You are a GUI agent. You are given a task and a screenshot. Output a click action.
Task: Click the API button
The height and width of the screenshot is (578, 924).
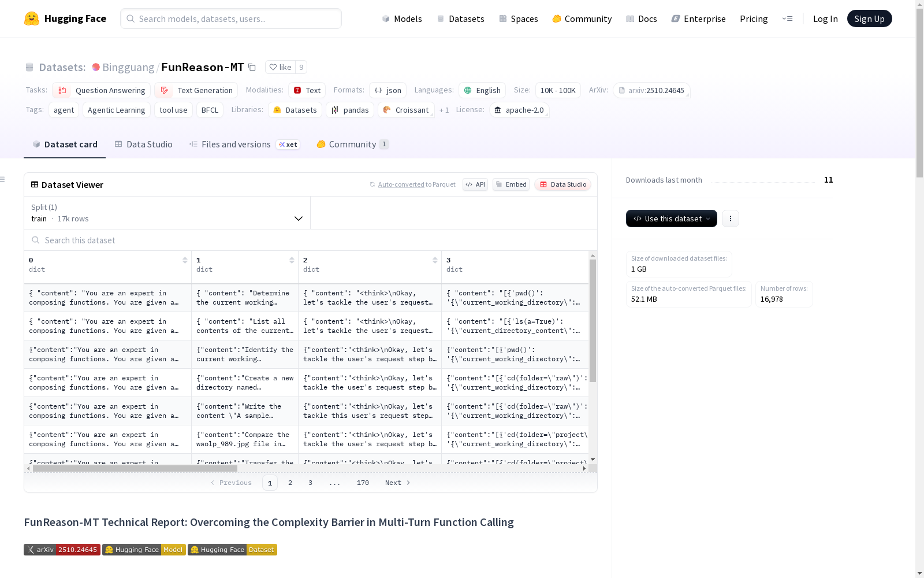475,184
